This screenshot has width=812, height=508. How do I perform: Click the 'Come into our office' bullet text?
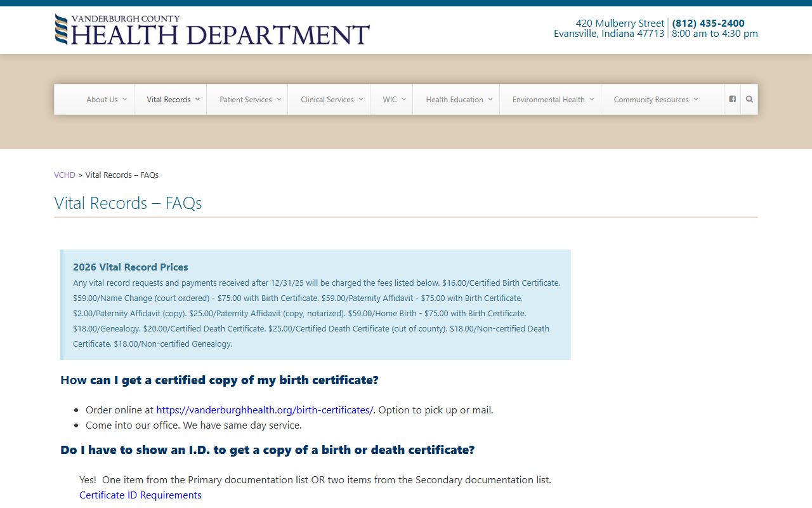(x=193, y=425)
